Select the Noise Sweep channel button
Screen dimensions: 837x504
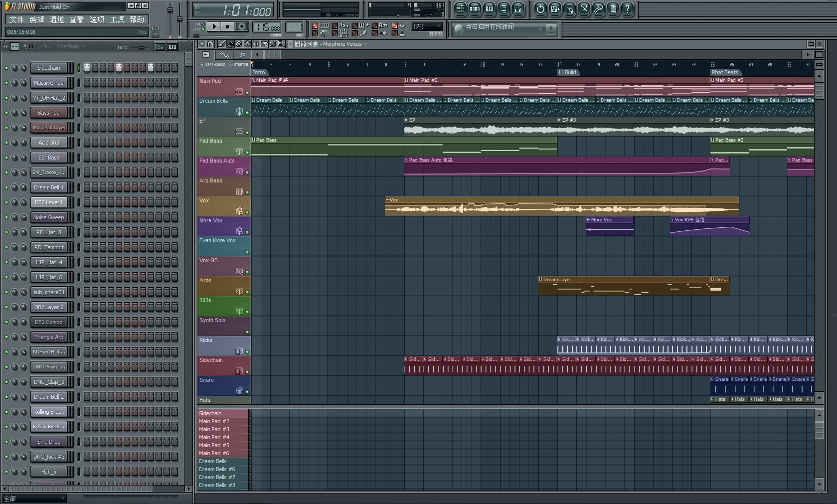pos(49,217)
